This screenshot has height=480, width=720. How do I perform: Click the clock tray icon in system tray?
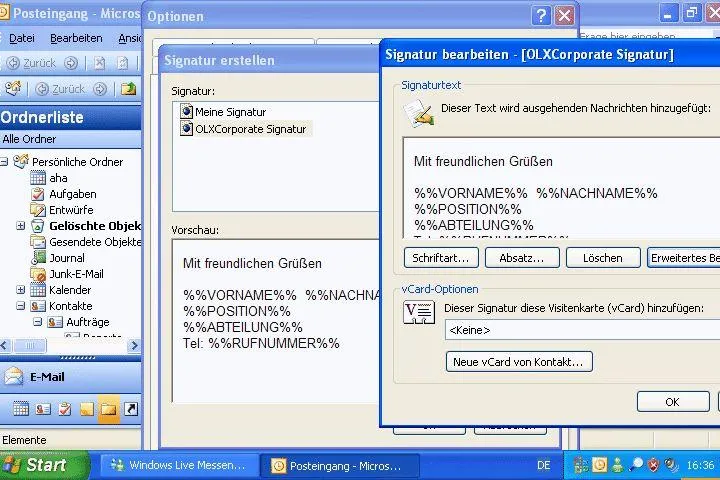pos(599,465)
